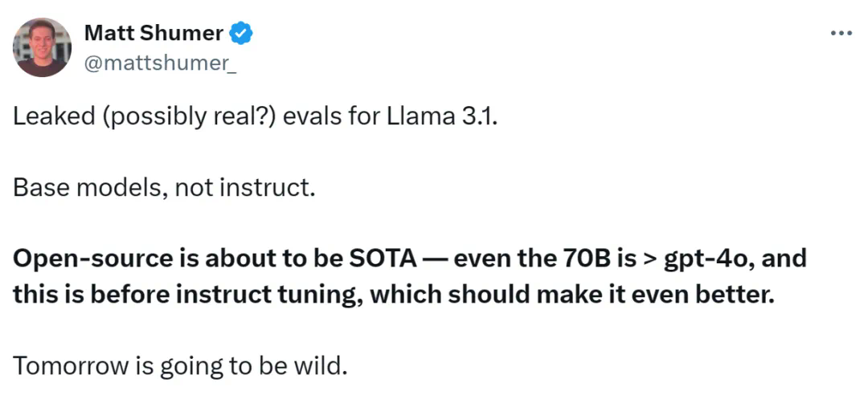Click the blue verified checkmark badge
Image resolution: width=868 pixels, height=395 pixels.
[241, 33]
